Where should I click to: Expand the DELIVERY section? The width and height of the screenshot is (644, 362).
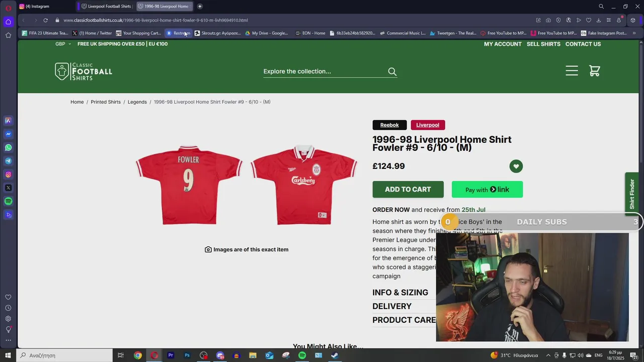point(392,306)
